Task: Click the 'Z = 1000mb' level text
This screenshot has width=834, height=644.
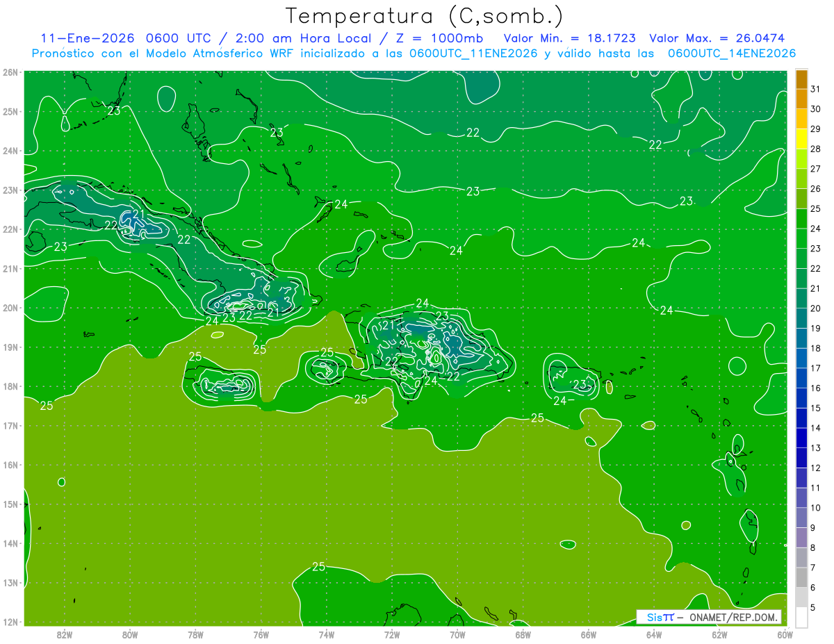Action: 441,38
